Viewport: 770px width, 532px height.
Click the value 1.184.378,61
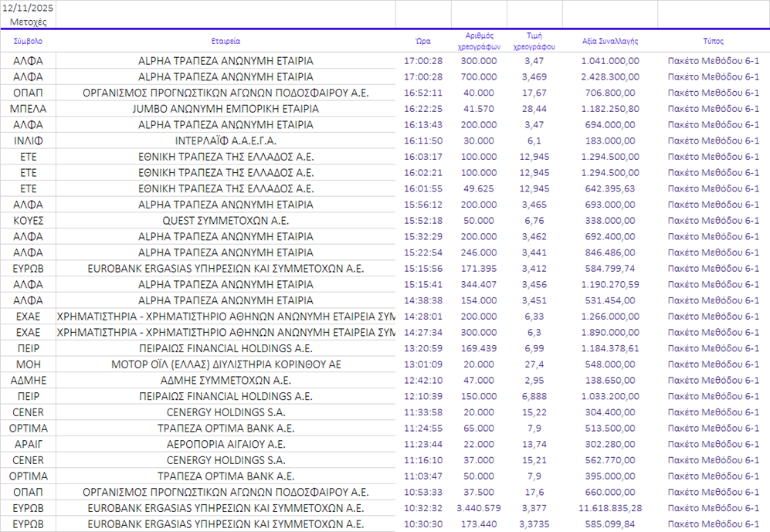610,348
